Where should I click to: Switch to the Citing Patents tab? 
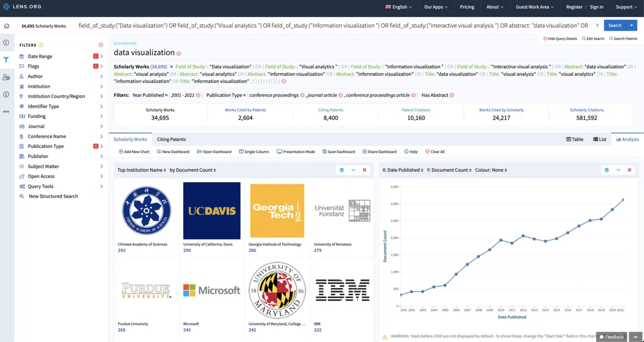[x=171, y=139]
